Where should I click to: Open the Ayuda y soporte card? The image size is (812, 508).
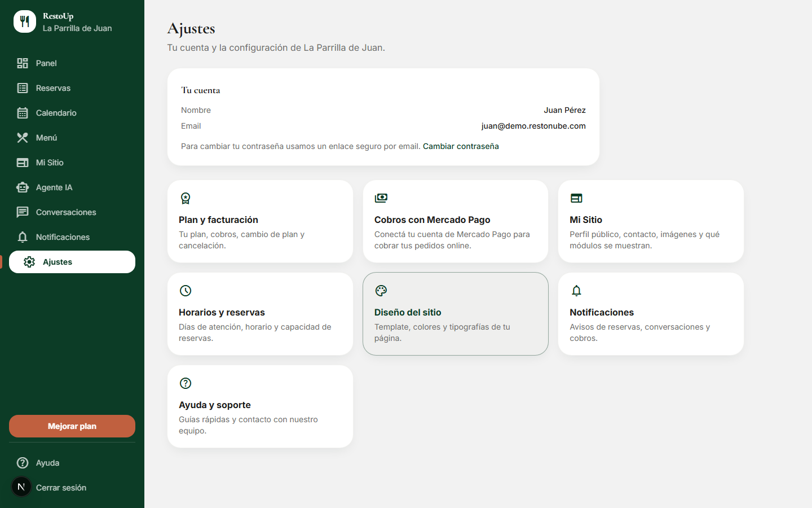coord(260,406)
